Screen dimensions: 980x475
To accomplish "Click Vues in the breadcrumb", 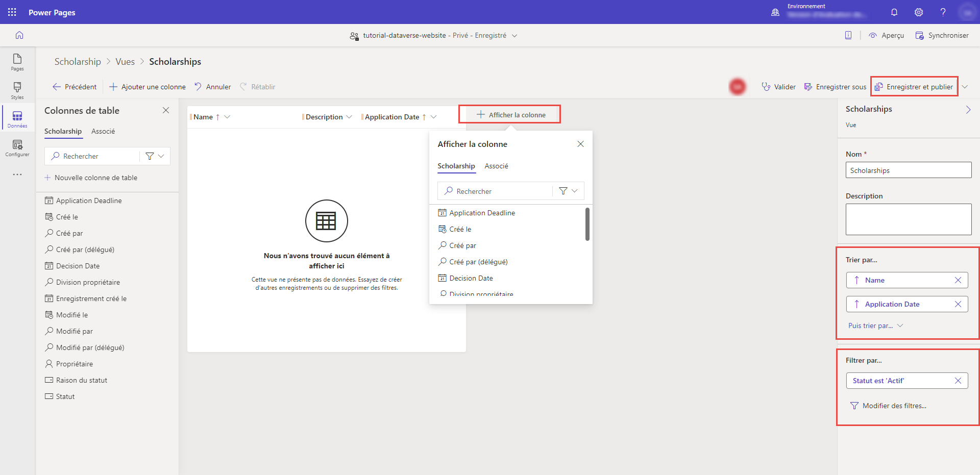I will pos(125,62).
